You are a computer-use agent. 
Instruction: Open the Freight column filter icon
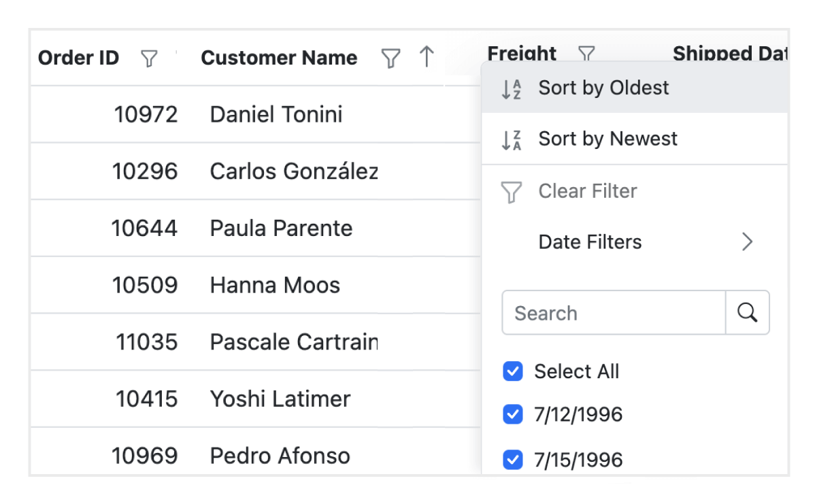586,54
